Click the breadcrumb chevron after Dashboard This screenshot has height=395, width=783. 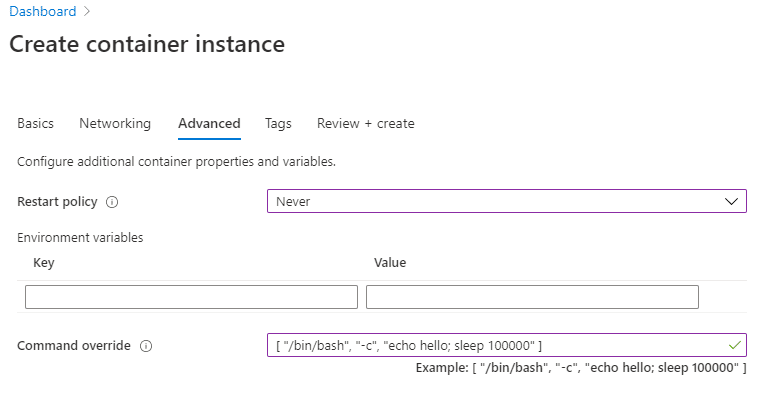[x=87, y=11]
